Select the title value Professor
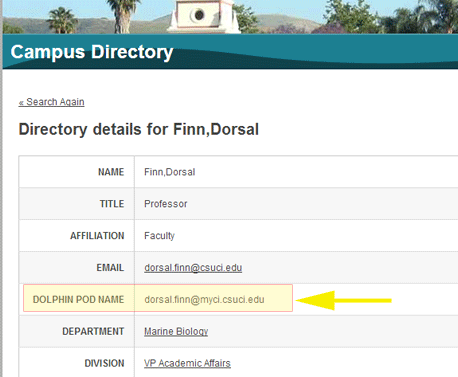458x377 pixels. click(x=165, y=204)
